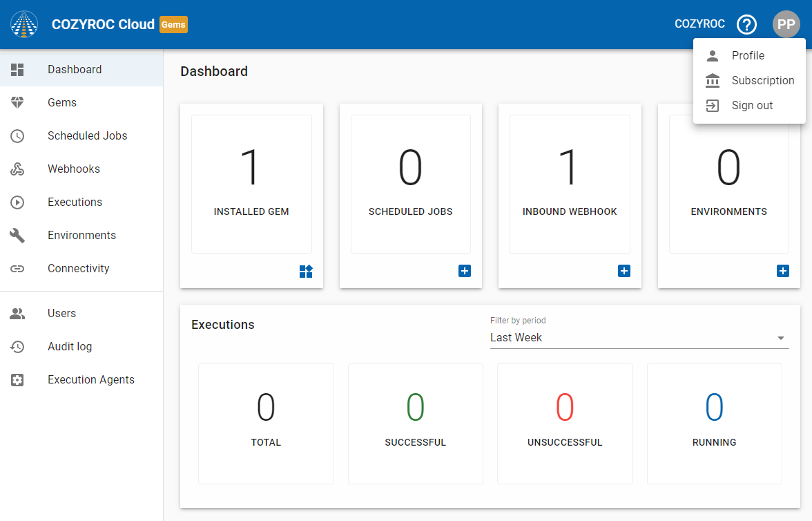Click the Execution Agents icon
The height and width of the screenshot is (521, 812).
tap(17, 380)
